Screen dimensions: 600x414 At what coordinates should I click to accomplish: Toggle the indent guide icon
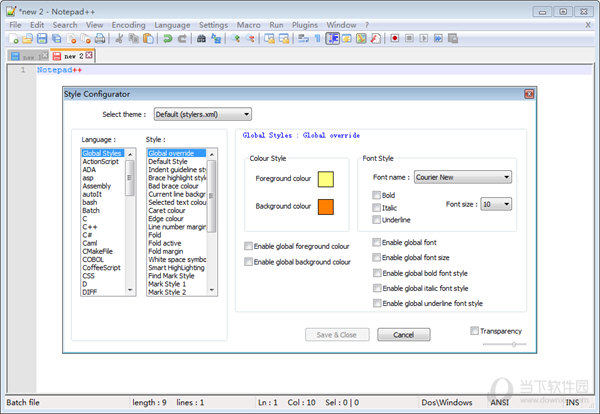point(333,39)
